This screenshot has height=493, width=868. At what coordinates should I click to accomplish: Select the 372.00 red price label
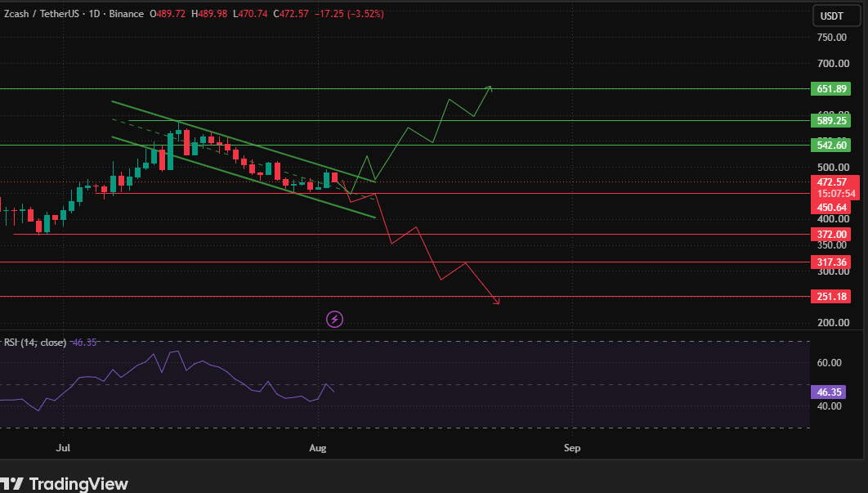pyautogui.click(x=830, y=235)
